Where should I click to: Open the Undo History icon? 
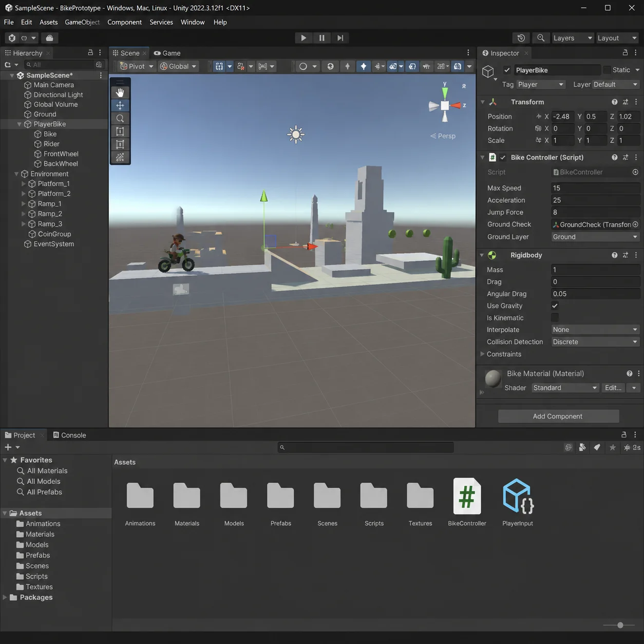[x=521, y=38]
